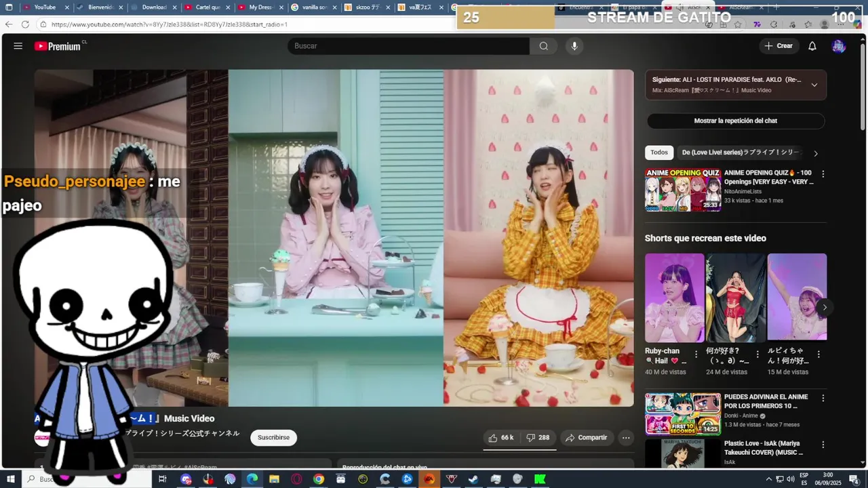Switch to the My Dress browser tab

point(261,7)
